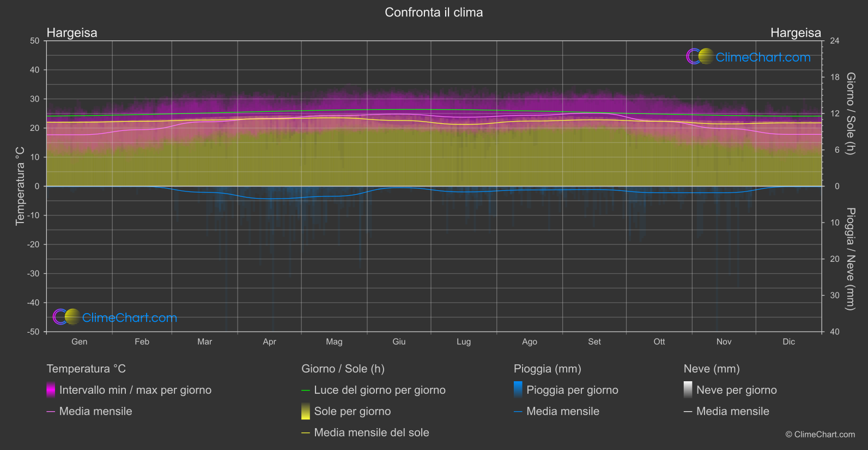Image resolution: width=868 pixels, height=450 pixels.
Task: Select the 'Giu' month label on axis
Action: (399, 341)
